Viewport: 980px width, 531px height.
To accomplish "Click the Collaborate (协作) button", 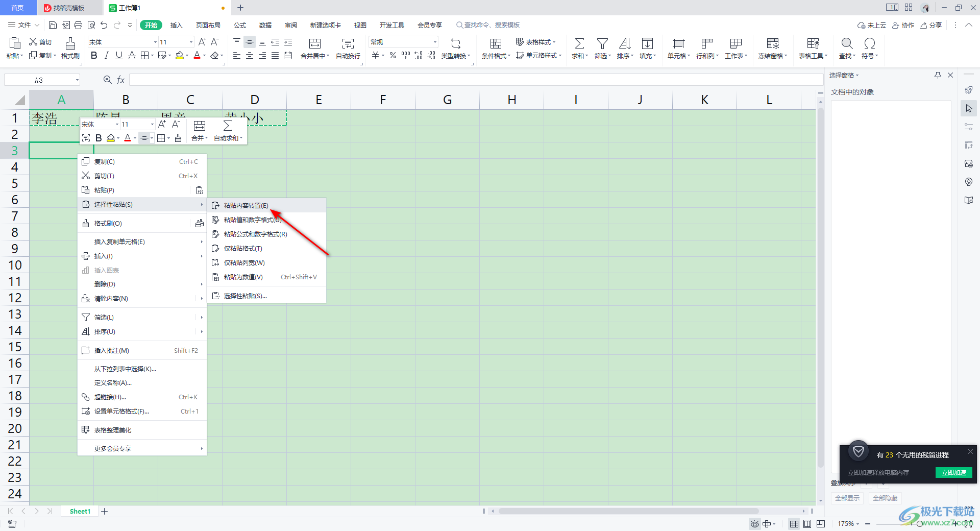I will click(x=903, y=25).
